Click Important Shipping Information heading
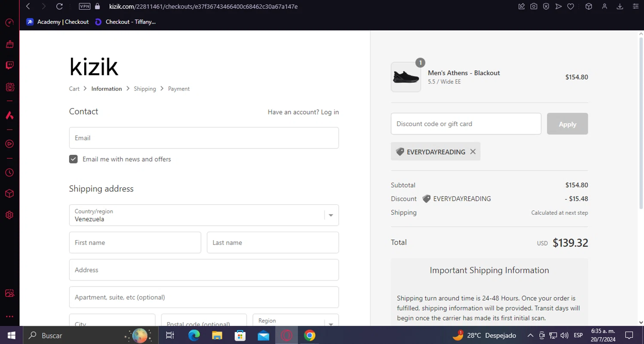The width and height of the screenshot is (644, 344). pyautogui.click(x=489, y=270)
